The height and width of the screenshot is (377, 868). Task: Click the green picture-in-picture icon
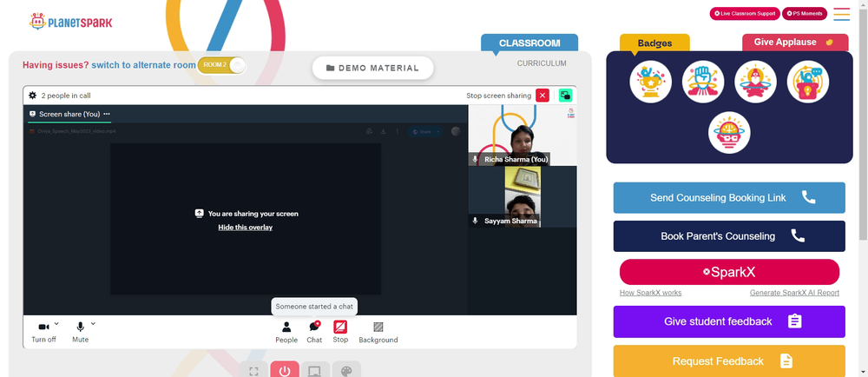(x=565, y=96)
